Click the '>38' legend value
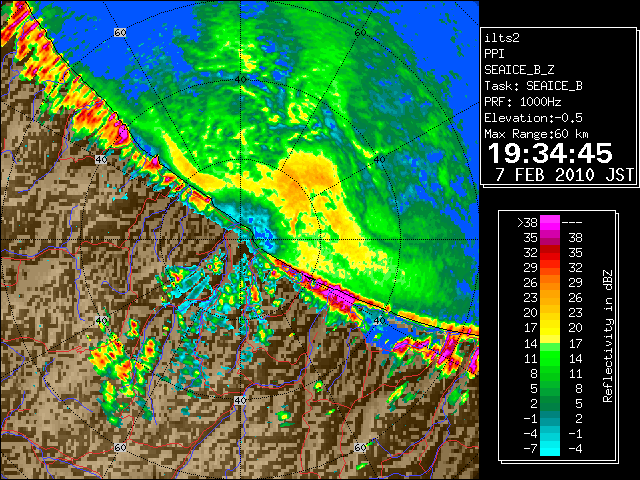 [x=527, y=222]
